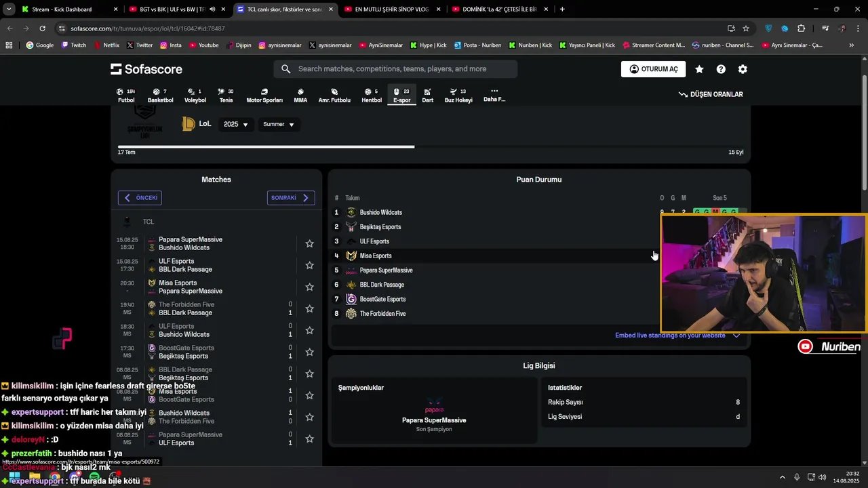This screenshot has width=868, height=488.
Task: Open the DÜŞEN ORANLAR link
Action: coord(711,94)
